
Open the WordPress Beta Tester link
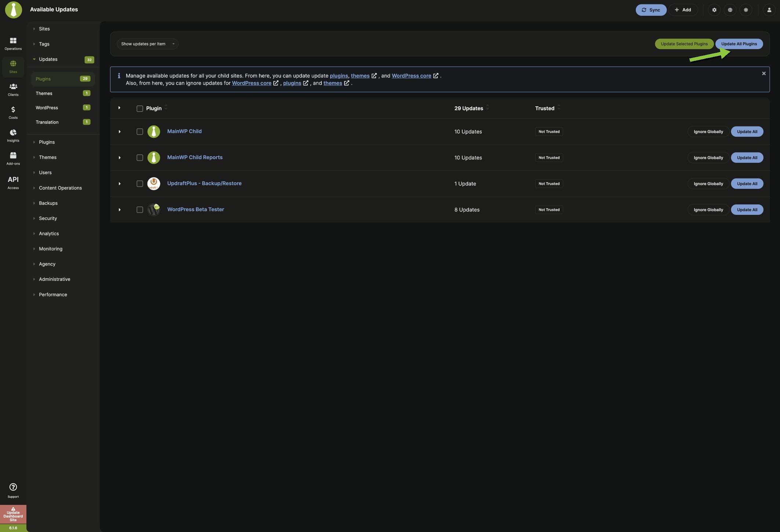pyautogui.click(x=196, y=209)
